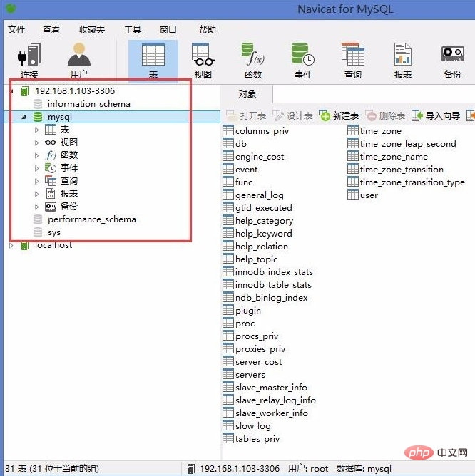Screen dimensions: 475x476
Task: Click the performance_schema database icon
Action: point(38,219)
